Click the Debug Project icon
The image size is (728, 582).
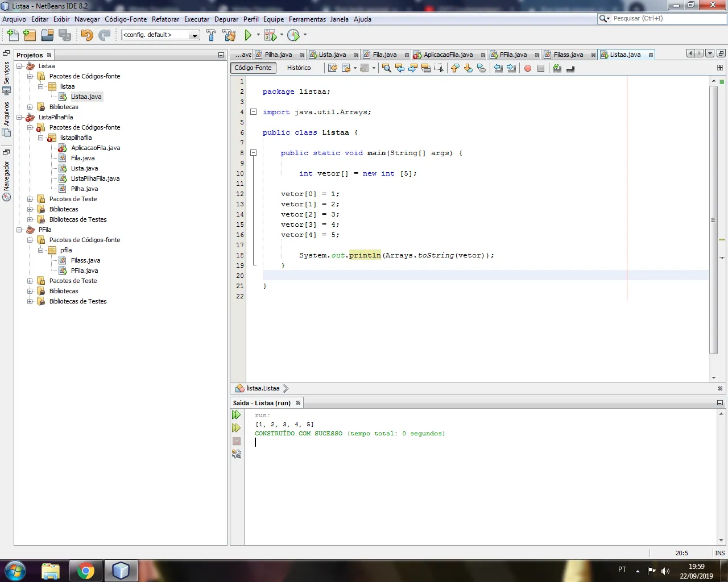pyautogui.click(x=271, y=35)
